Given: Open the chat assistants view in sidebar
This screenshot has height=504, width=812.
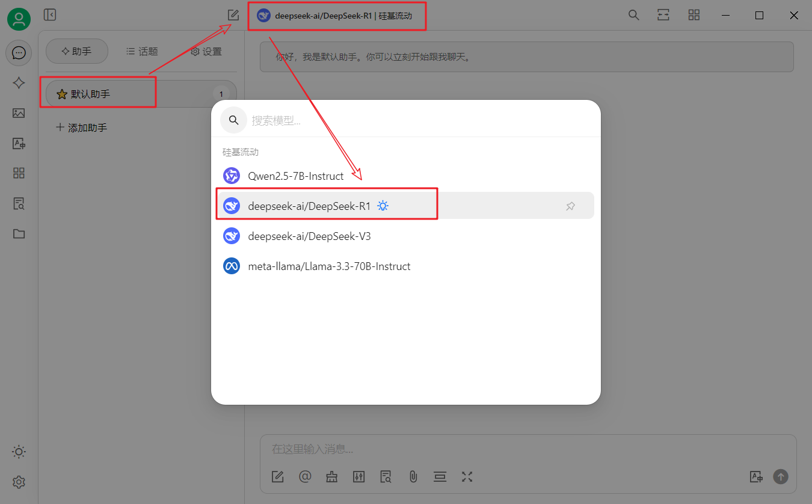Looking at the screenshot, I should click(19, 53).
